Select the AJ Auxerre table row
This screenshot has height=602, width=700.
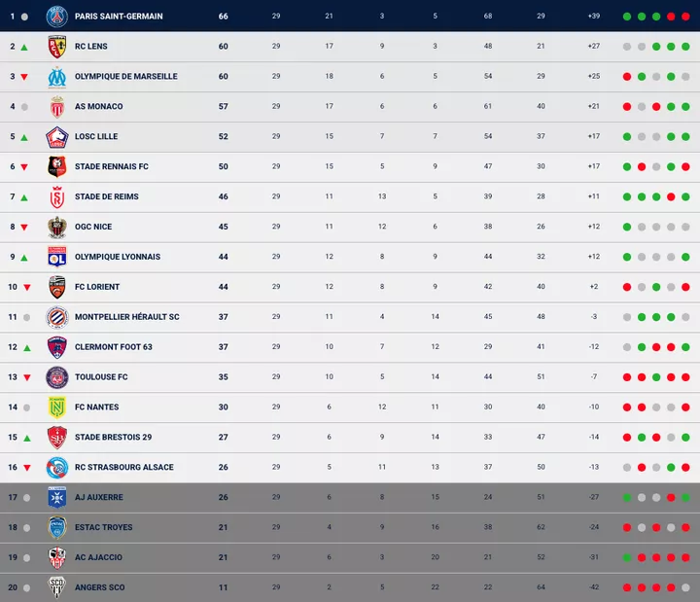coord(350,497)
